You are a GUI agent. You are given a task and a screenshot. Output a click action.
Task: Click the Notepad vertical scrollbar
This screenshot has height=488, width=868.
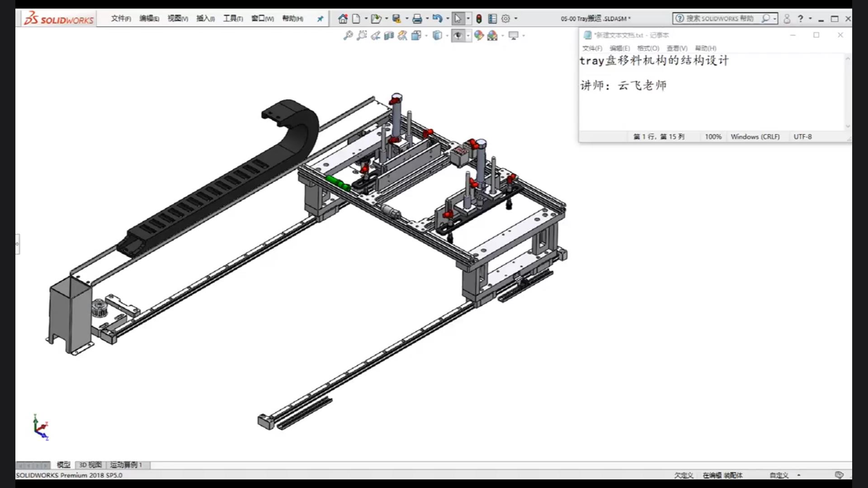[848, 92]
